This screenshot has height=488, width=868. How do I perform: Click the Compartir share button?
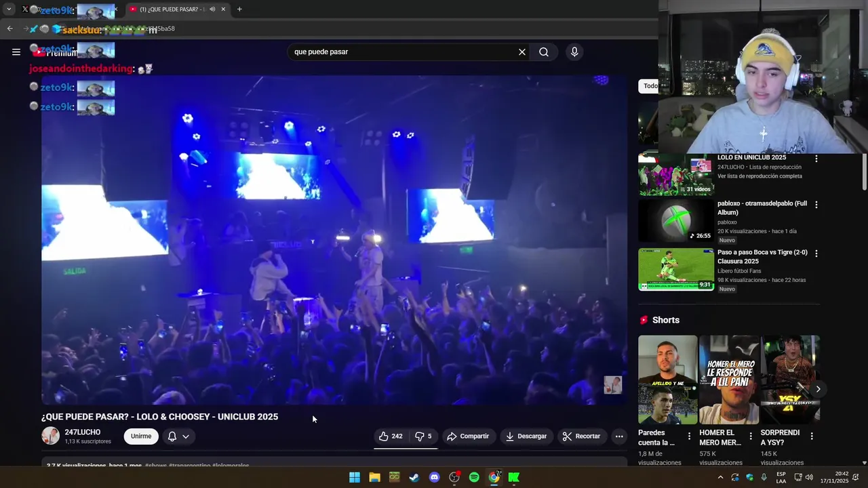(x=468, y=436)
